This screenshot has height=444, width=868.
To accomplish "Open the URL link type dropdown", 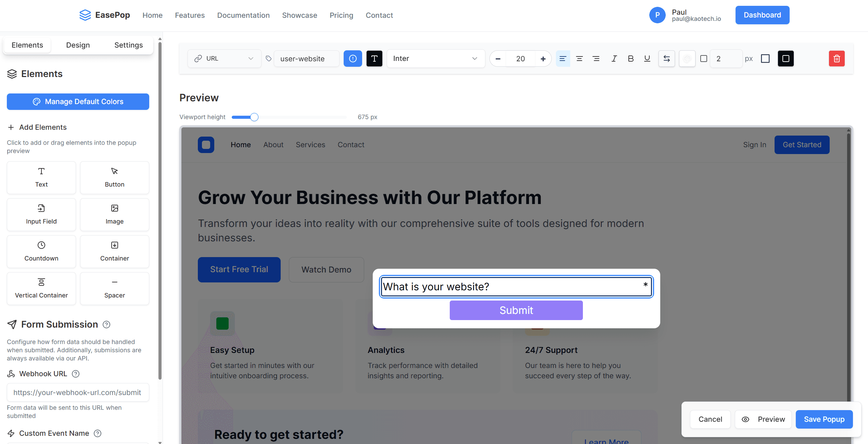I will pyautogui.click(x=224, y=59).
